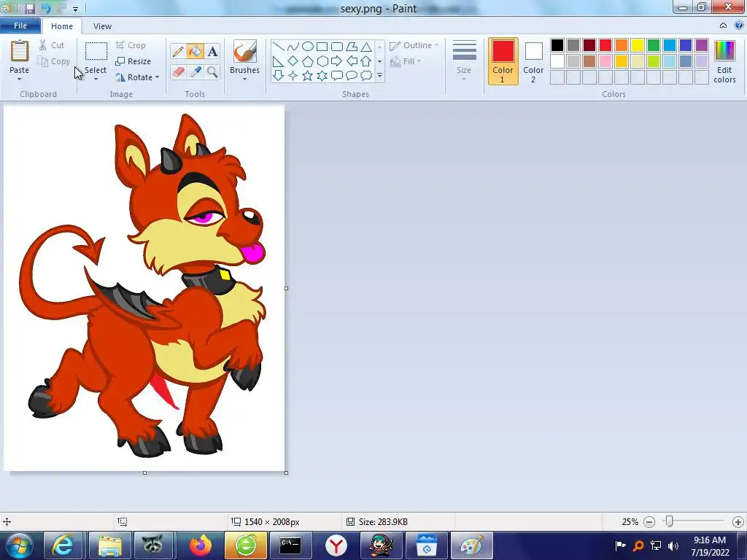The image size is (747, 560).
Task: Switch to the View tab
Action: point(102,26)
